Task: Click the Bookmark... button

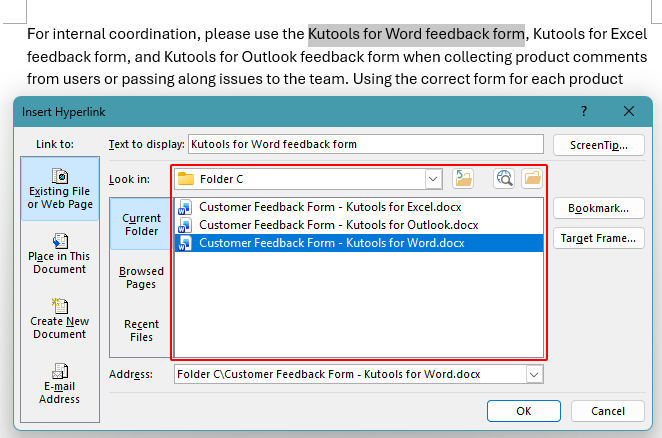Action: coord(599,208)
